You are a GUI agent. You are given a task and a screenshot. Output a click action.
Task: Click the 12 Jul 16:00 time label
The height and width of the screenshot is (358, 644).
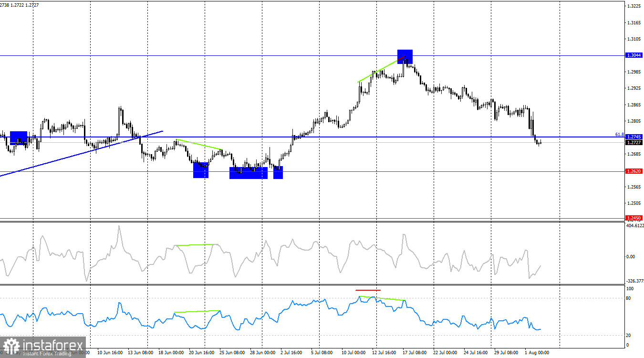coord(385,353)
